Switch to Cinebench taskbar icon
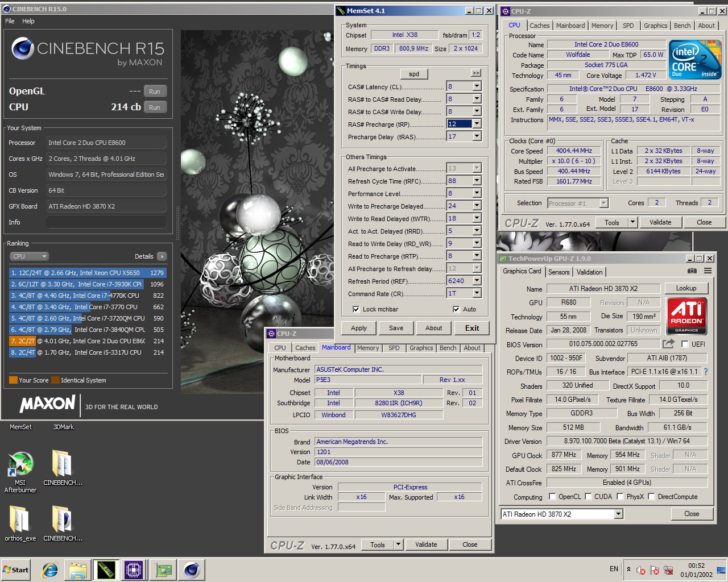 coord(192,569)
